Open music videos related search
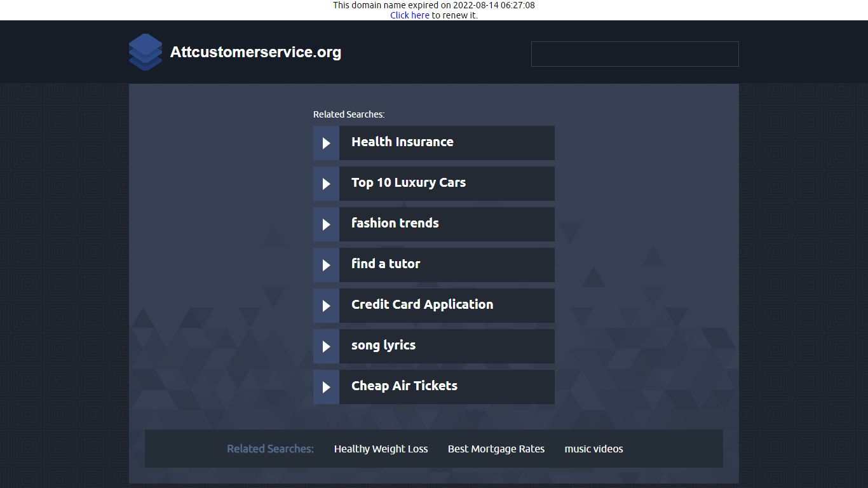The image size is (868, 488). point(594,449)
